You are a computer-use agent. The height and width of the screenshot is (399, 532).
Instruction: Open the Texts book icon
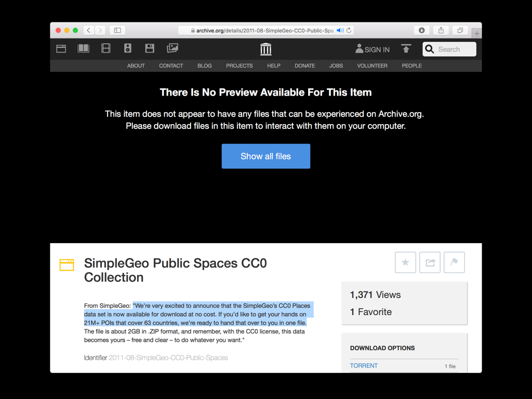(x=83, y=49)
